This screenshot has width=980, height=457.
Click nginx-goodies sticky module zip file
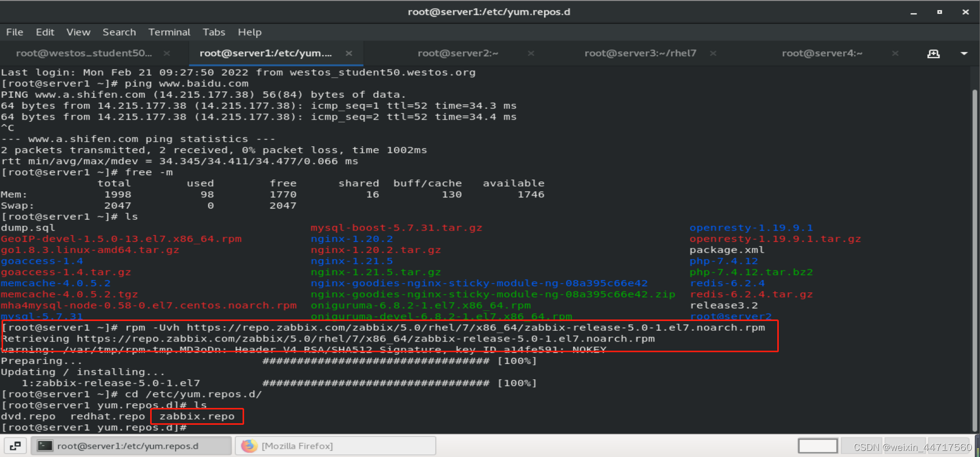(493, 295)
